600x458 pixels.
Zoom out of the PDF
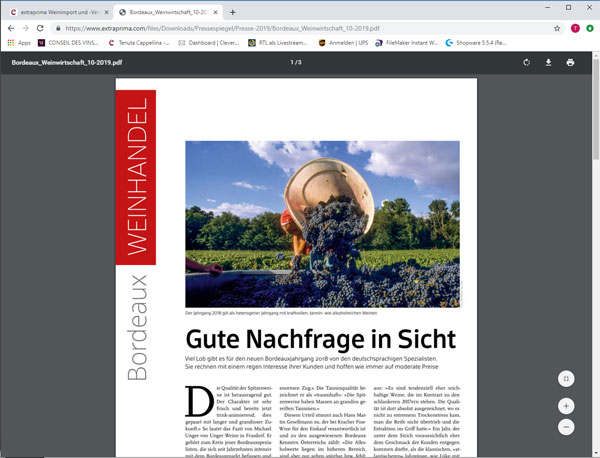[566, 427]
